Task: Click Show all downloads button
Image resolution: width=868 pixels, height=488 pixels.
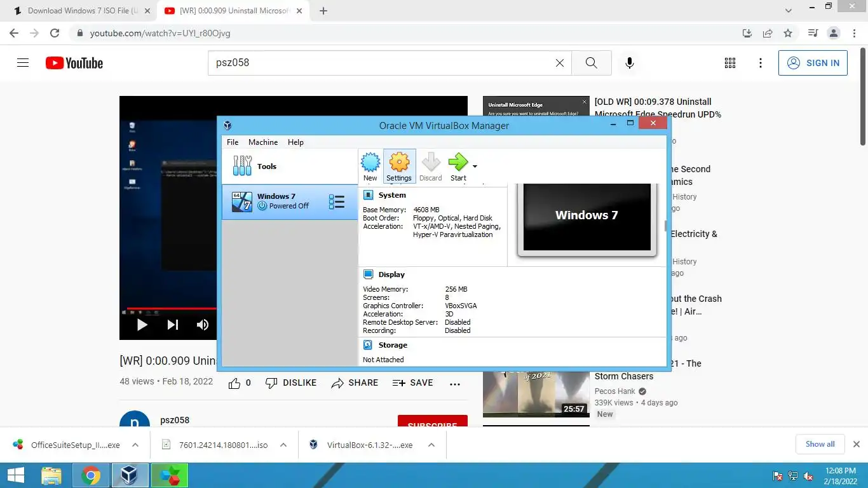Action: (x=820, y=444)
